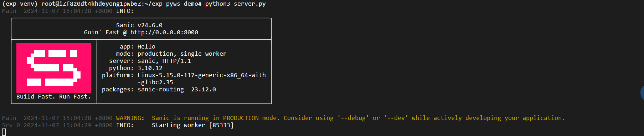Click the Linux platform string
This screenshot has height=136, width=644.
click(x=202, y=75)
